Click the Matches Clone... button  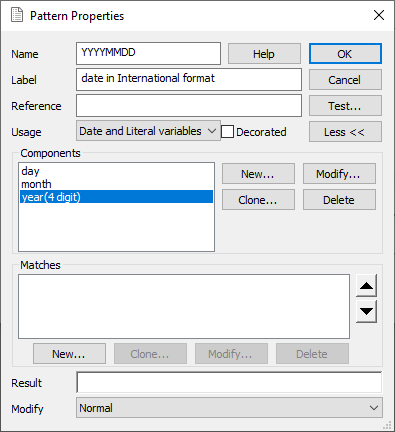[150, 354]
